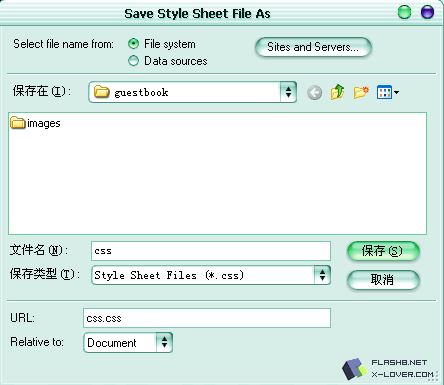Open the view menu icon
444x385 pixels.
tap(387, 92)
